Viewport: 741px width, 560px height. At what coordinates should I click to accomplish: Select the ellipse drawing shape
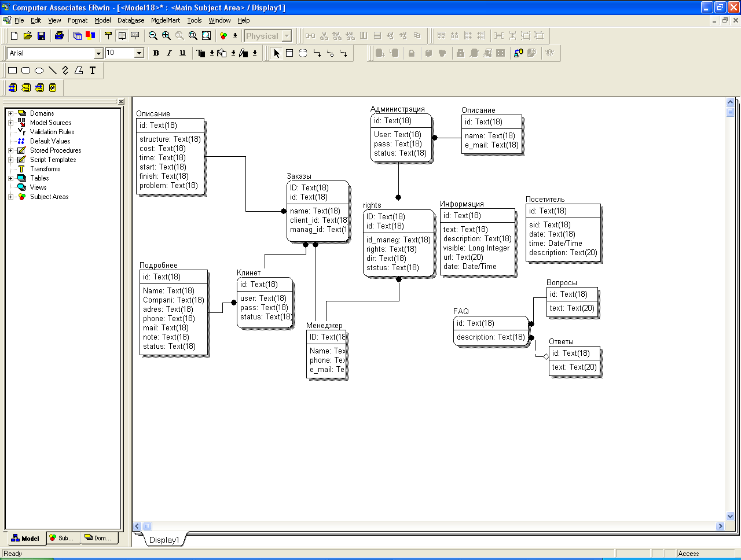(x=39, y=71)
